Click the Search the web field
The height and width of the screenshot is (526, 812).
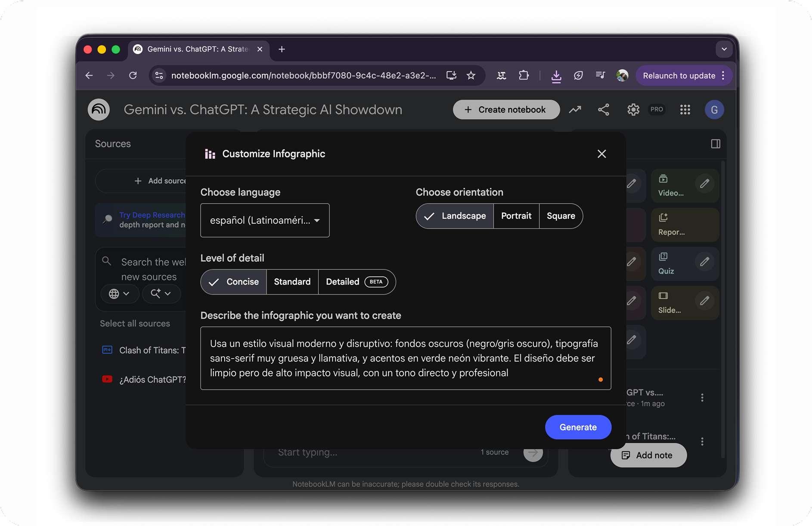(x=153, y=269)
